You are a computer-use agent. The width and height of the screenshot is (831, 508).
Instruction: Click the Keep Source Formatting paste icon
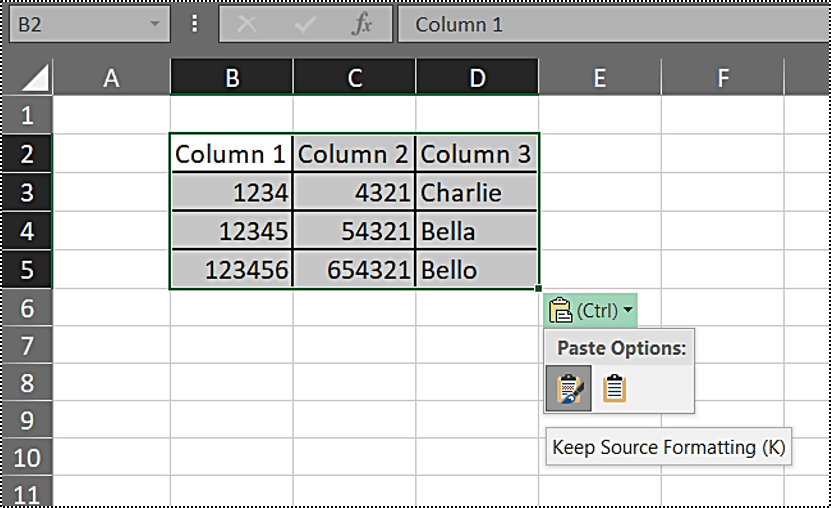pyautogui.click(x=568, y=389)
